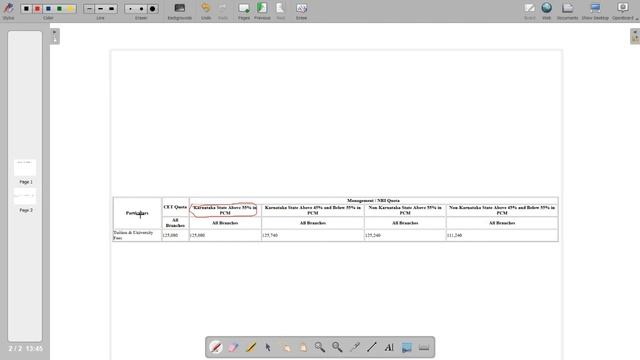640x360 pixels.
Task: Select the blue pen color
Action: (48, 9)
